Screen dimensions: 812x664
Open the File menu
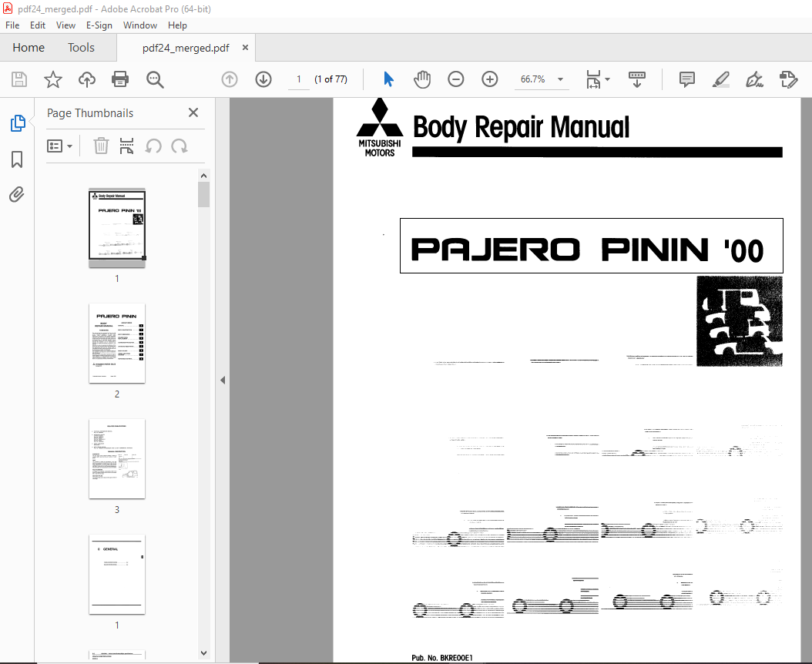click(12, 25)
